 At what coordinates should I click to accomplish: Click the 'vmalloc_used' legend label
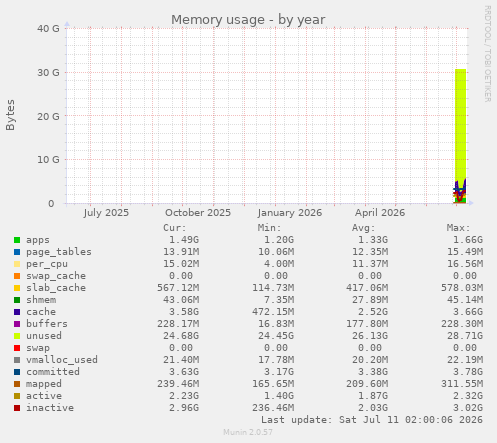coord(62,360)
